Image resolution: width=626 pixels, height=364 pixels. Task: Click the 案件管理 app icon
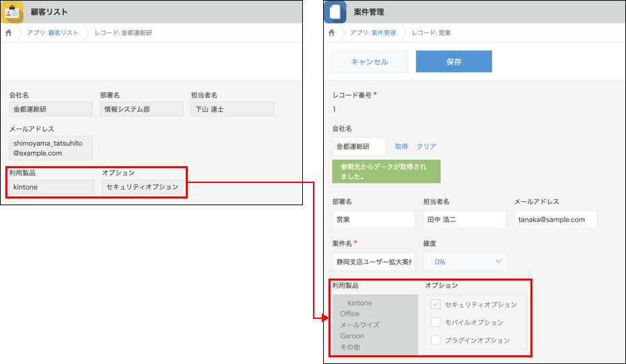335,11
